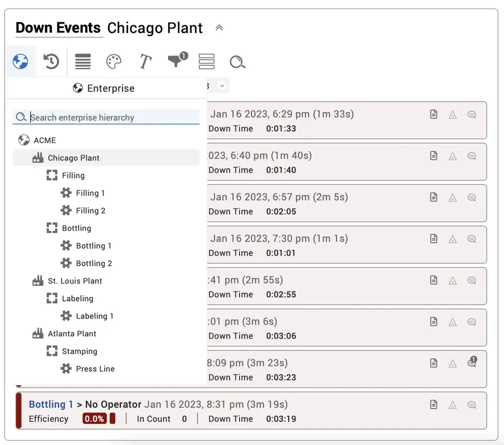Open the Enterprise globe selector in toolbar

click(20, 61)
